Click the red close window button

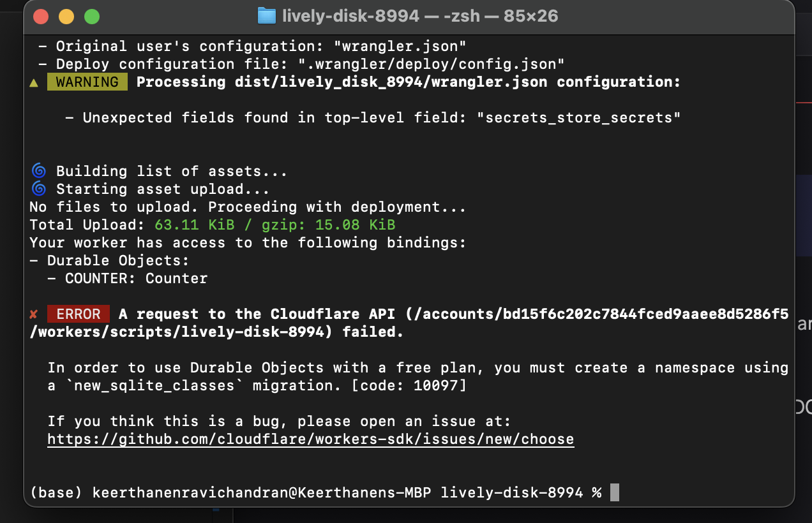(41, 17)
